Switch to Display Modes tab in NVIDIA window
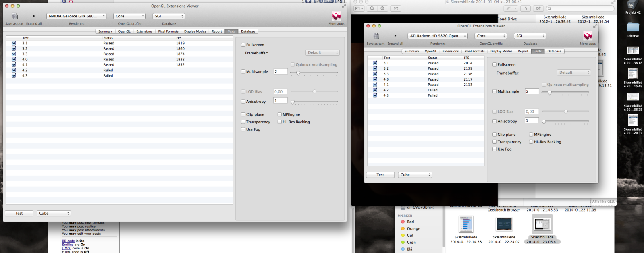Image resolution: width=644 pixels, height=253 pixels. (195, 31)
